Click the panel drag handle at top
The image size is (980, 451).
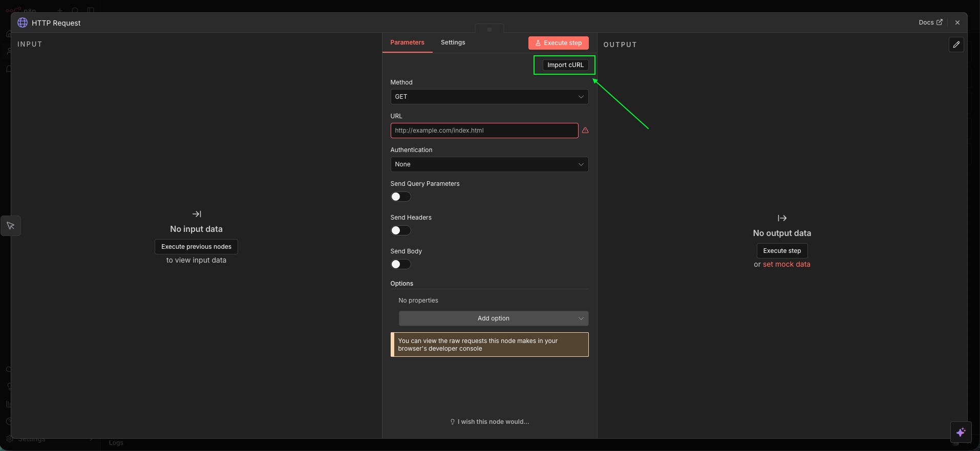tap(489, 29)
